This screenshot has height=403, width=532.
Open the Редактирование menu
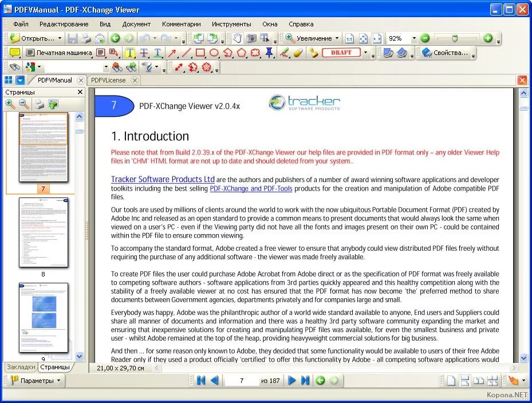64,24
